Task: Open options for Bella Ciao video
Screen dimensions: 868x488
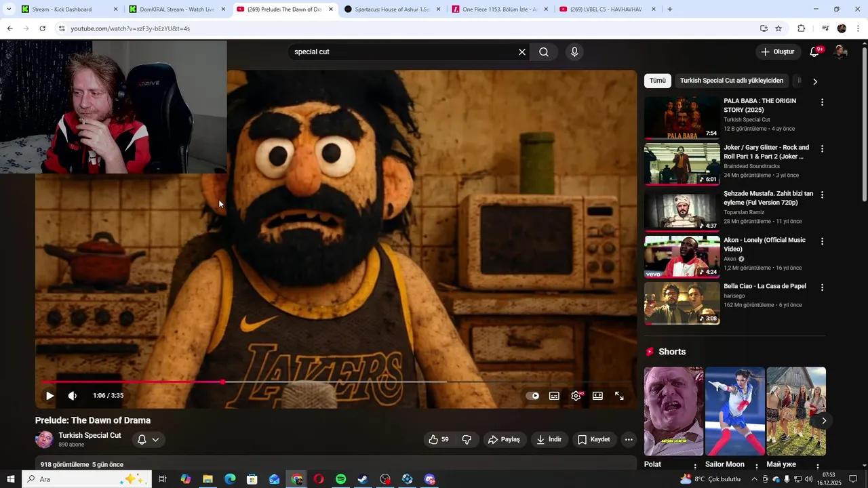Action: pyautogui.click(x=822, y=287)
